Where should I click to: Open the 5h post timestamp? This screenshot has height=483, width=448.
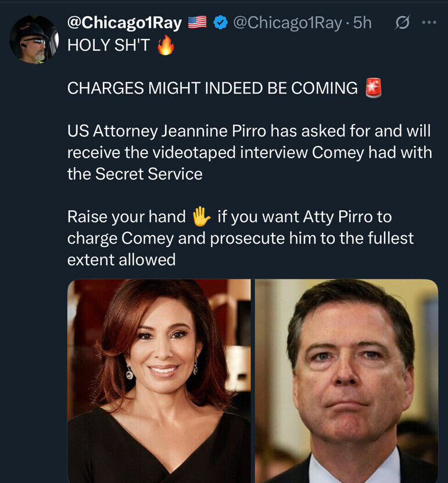click(x=362, y=23)
